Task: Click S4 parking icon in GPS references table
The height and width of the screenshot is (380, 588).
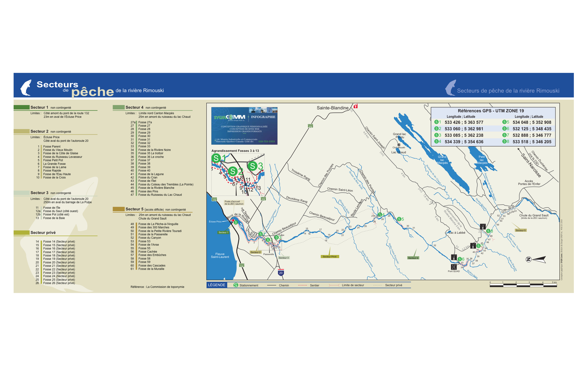Action: 436,141
